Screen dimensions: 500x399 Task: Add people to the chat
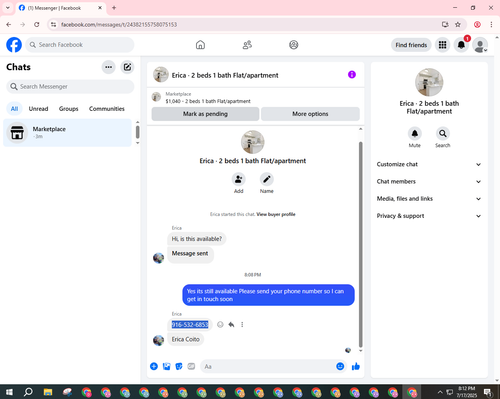(x=239, y=179)
